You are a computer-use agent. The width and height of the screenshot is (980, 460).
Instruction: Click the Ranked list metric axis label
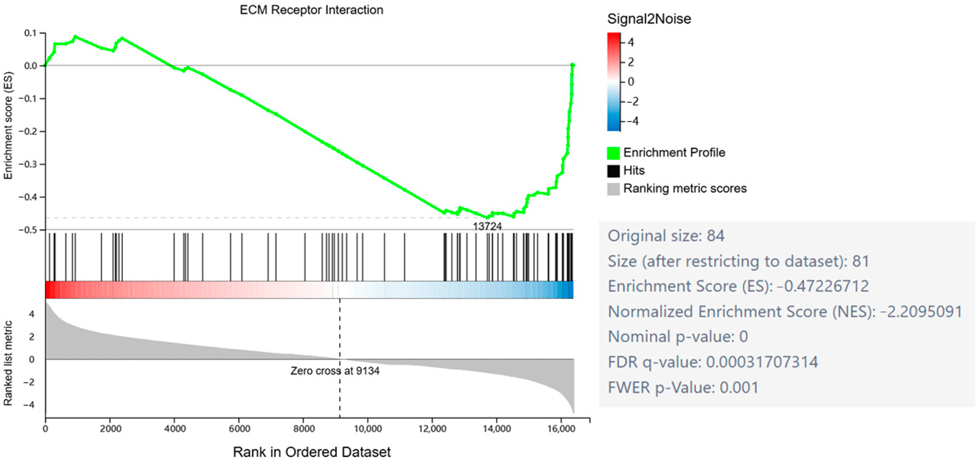[x=8, y=363]
